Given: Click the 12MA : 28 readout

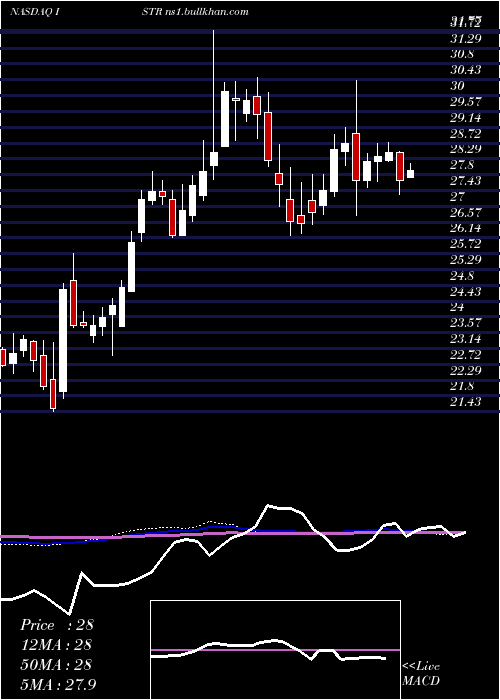Looking at the screenshot, I should [56, 644].
